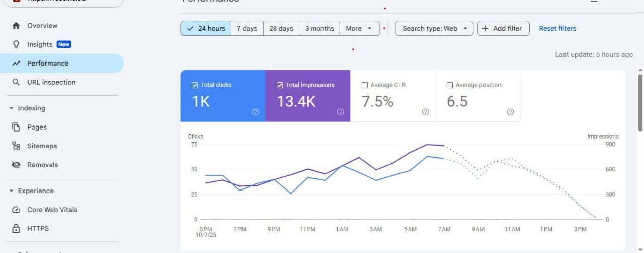The width and height of the screenshot is (644, 253).
Task: Open Overview via the home icon
Action: tap(16, 26)
